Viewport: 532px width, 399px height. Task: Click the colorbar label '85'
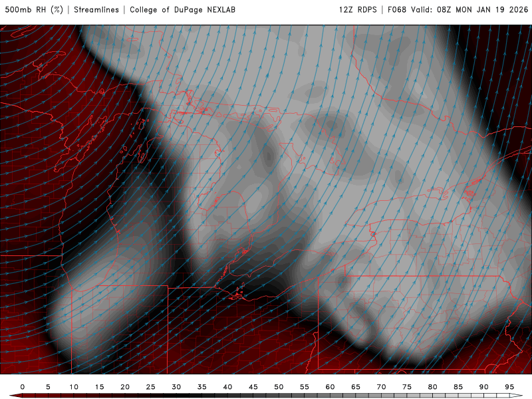click(458, 387)
